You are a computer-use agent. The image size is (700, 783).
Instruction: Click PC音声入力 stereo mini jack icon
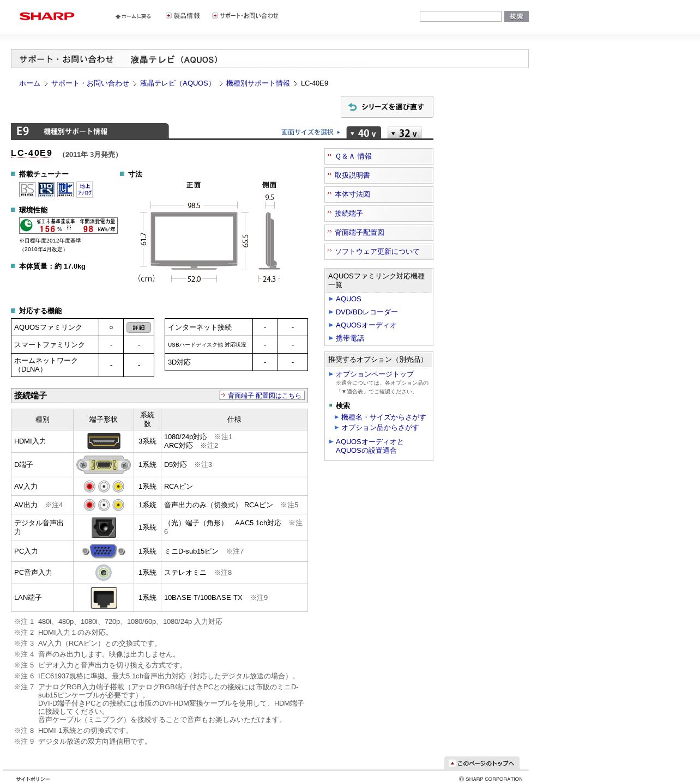[x=104, y=573]
